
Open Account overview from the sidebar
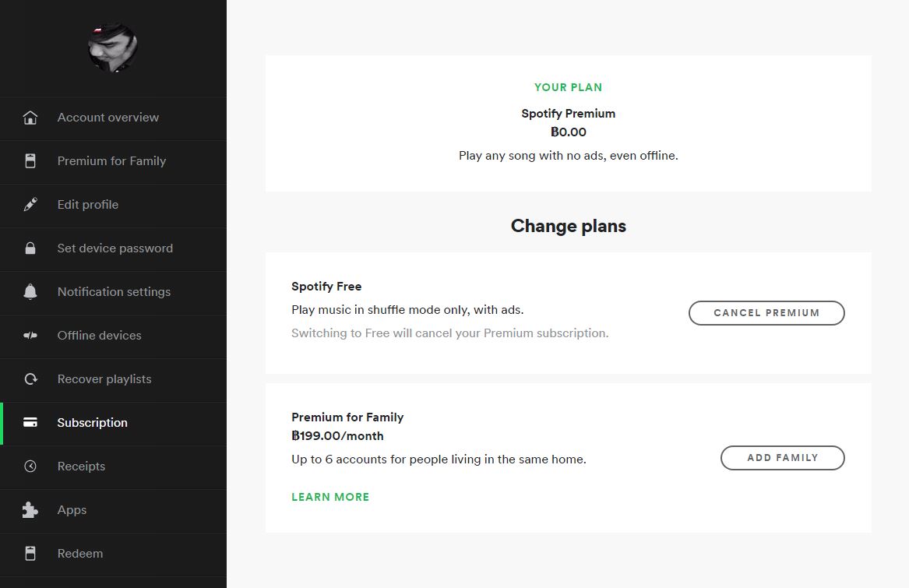click(107, 118)
